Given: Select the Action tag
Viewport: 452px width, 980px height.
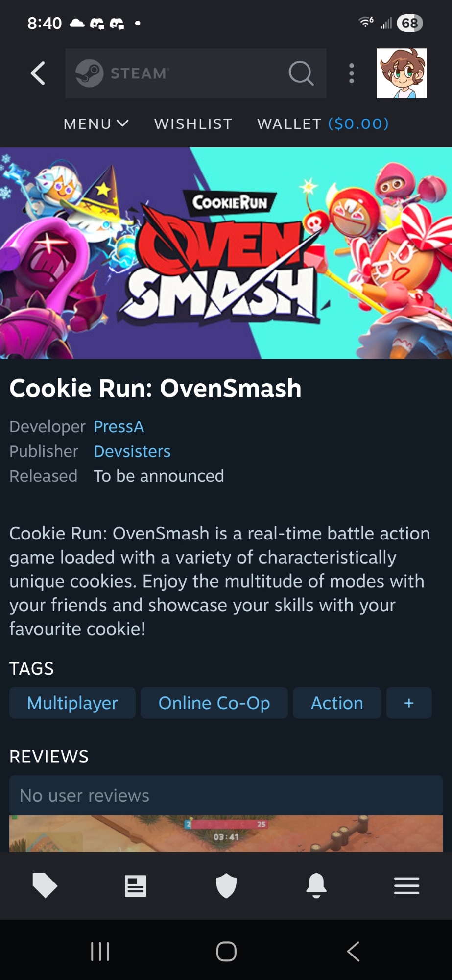Looking at the screenshot, I should [x=337, y=703].
